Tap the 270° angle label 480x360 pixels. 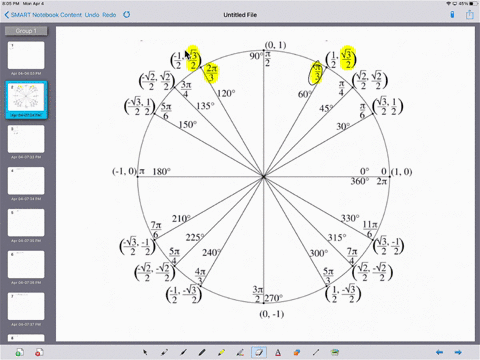(274, 298)
